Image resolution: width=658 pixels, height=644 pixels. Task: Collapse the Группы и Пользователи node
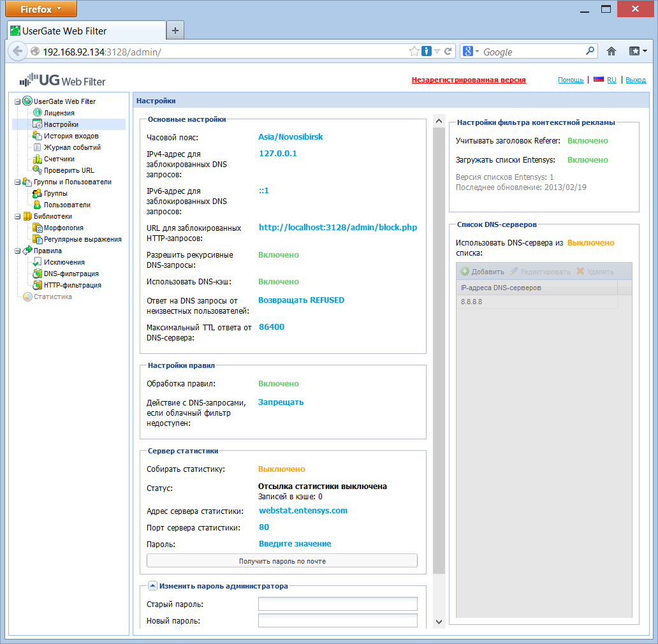tap(18, 182)
